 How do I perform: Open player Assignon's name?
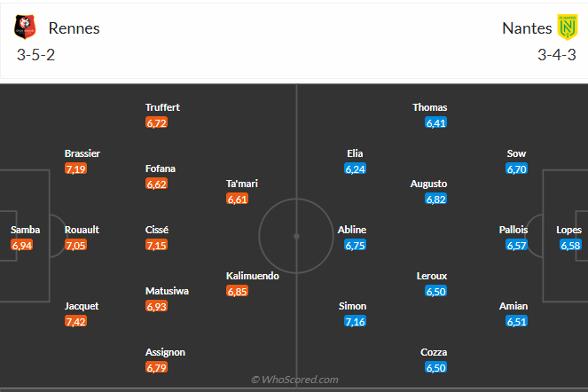click(165, 352)
